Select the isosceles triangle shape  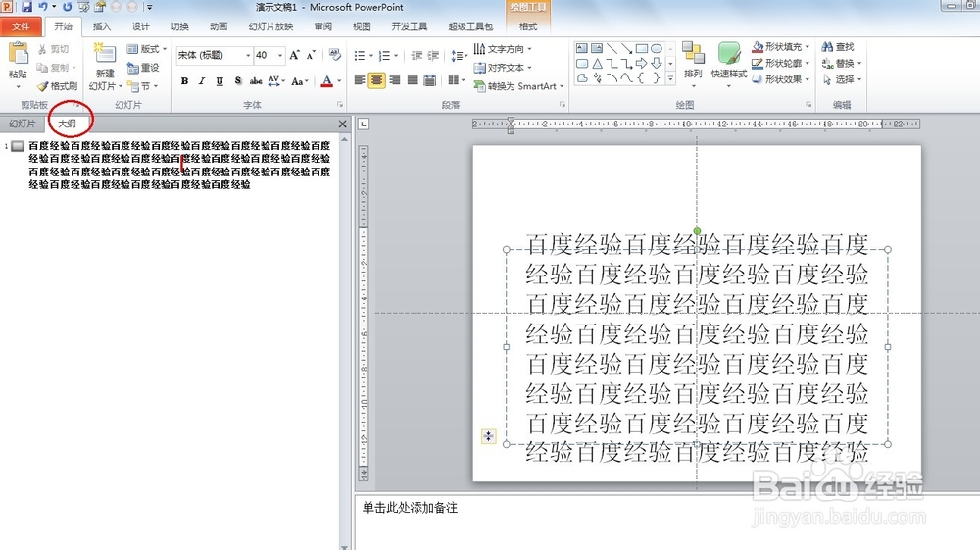(x=597, y=63)
